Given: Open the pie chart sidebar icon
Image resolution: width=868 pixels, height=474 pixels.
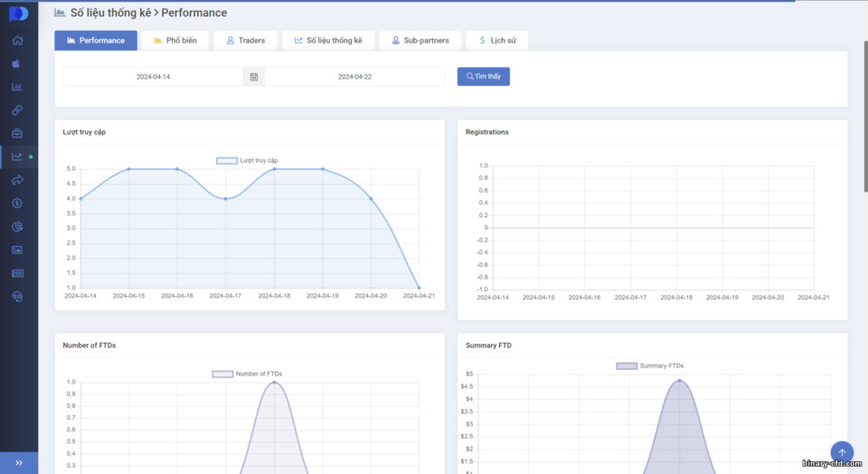Looking at the screenshot, I should tap(17, 226).
